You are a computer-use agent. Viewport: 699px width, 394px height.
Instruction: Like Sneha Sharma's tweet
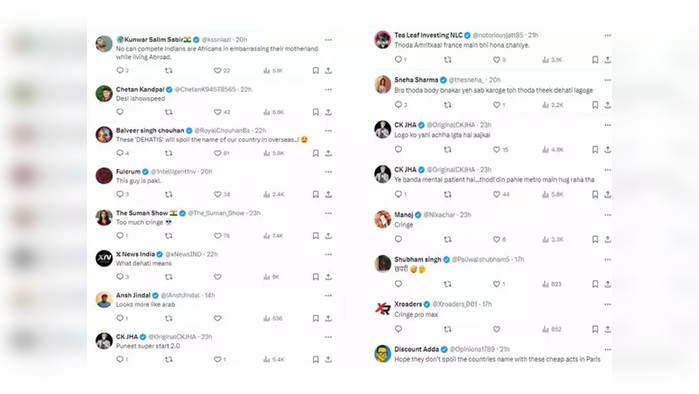(496, 105)
